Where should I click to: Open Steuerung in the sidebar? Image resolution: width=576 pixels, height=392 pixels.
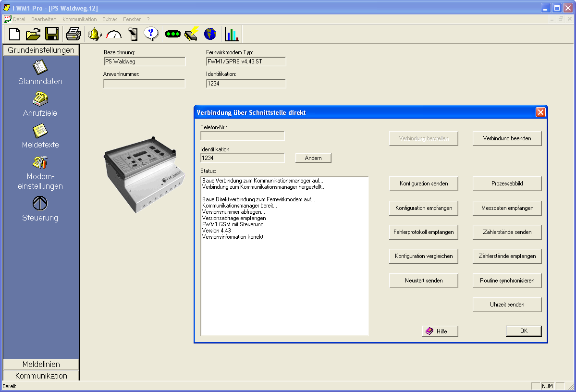tap(40, 208)
